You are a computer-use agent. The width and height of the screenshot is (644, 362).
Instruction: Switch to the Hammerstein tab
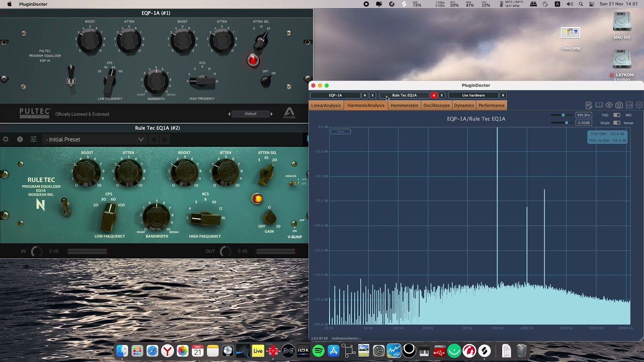pos(405,106)
